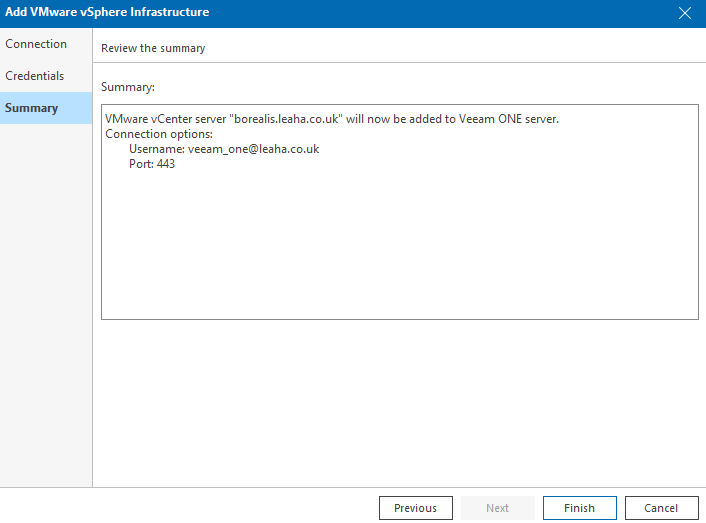Finish adding the vCenter server
The height and width of the screenshot is (523, 706).
(579, 508)
